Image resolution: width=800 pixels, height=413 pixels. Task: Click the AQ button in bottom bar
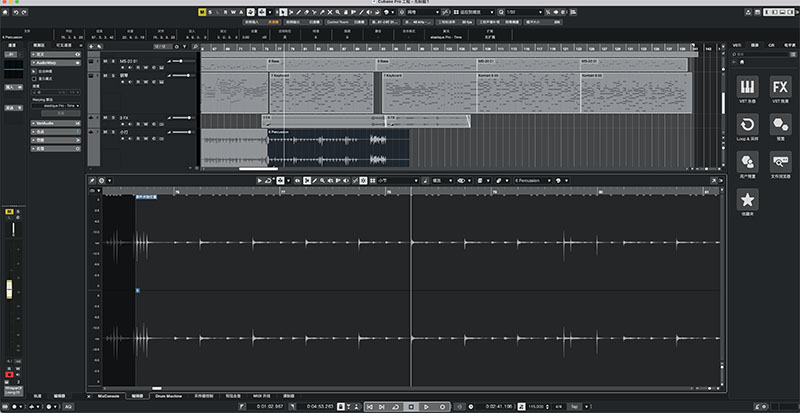pos(68,406)
